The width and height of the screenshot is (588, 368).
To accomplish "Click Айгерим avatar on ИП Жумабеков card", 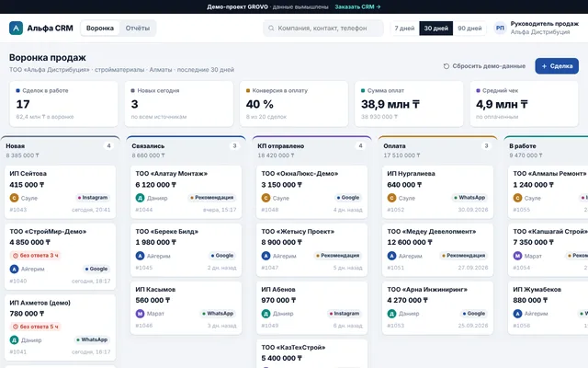I will tap(517, 314).
